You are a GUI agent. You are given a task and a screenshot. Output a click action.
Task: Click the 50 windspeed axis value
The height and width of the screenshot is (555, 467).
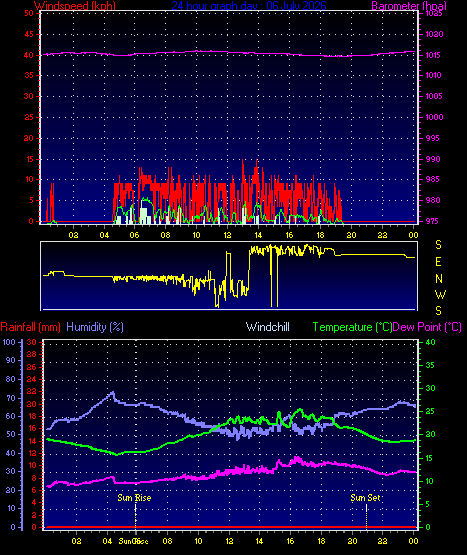[29, 13]
